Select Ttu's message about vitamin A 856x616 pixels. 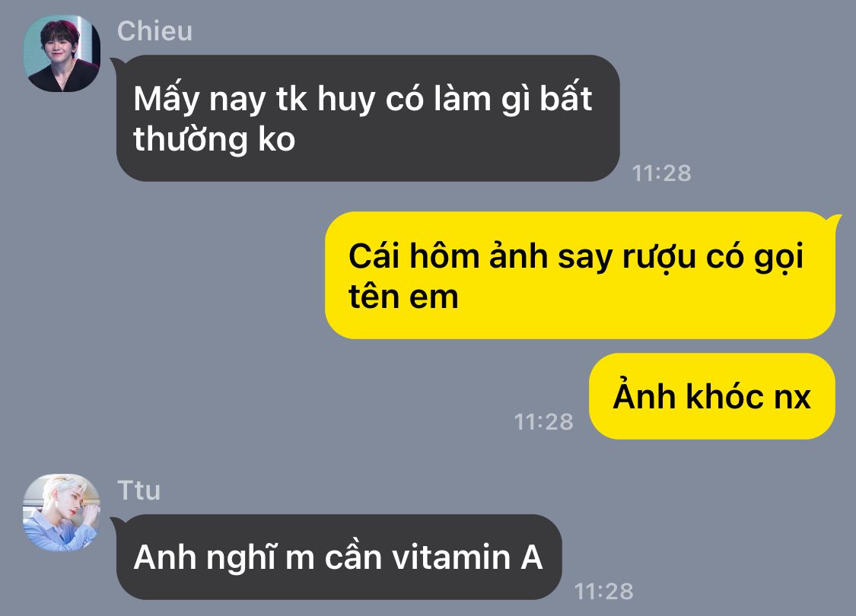(x=339, y=557)
